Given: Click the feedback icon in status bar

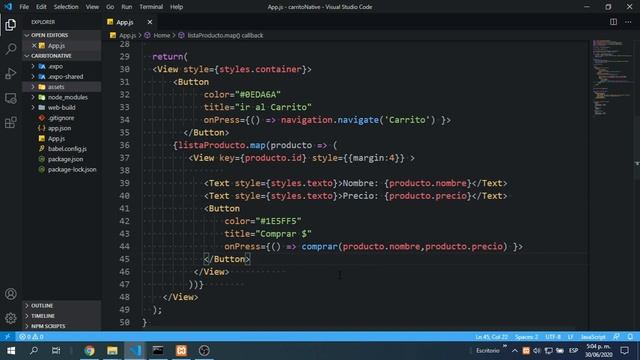Looking at the screenshot, I should pos(616,337).
